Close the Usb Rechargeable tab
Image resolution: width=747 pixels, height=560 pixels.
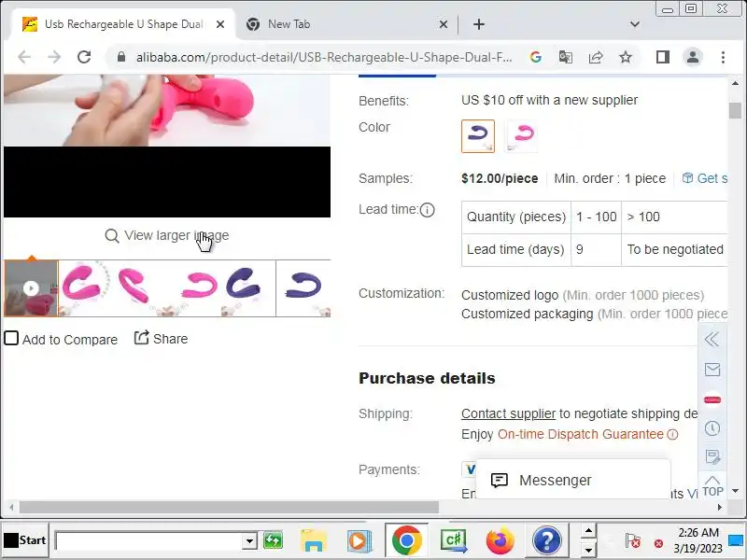pos(220,24)
